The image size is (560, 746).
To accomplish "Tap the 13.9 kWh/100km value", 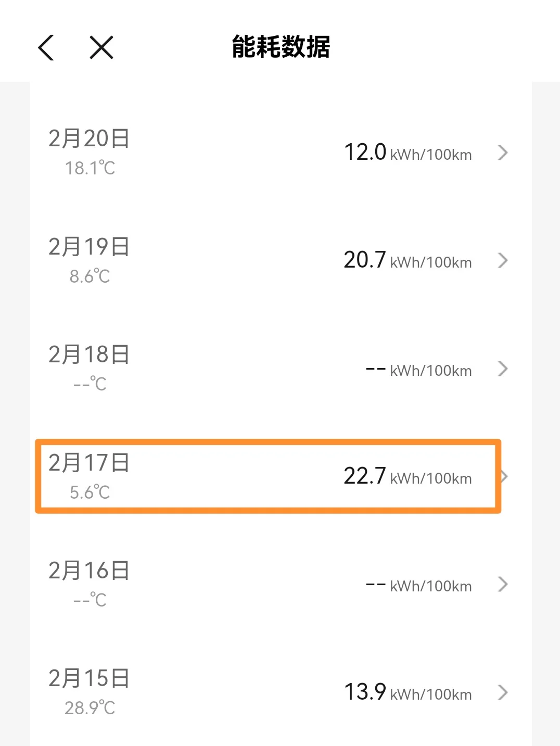I will tap(408, 692).
